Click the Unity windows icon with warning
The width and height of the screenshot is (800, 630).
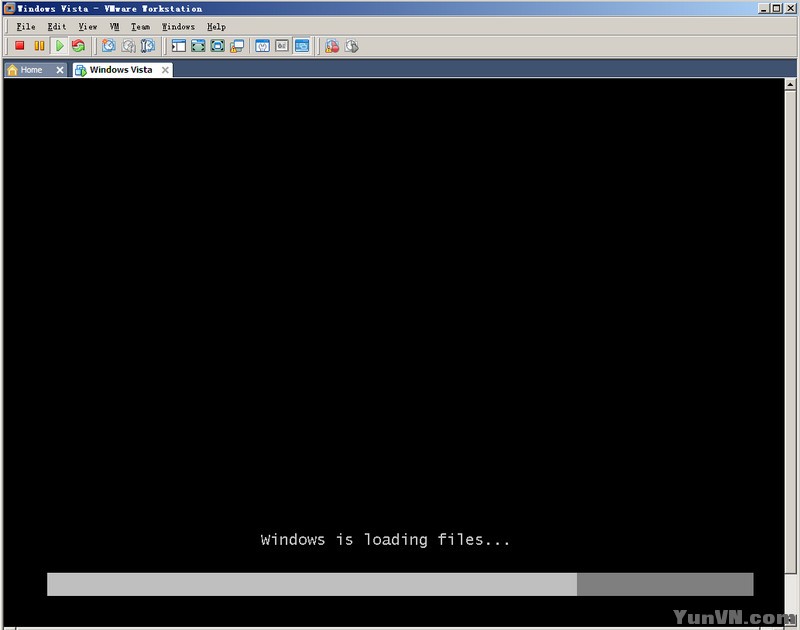237,46
